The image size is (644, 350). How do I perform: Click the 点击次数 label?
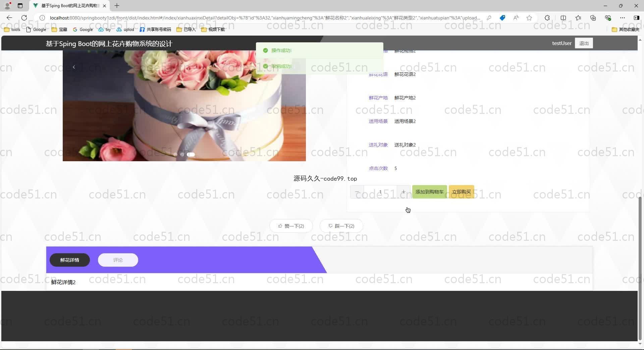(x=378, y=168)
